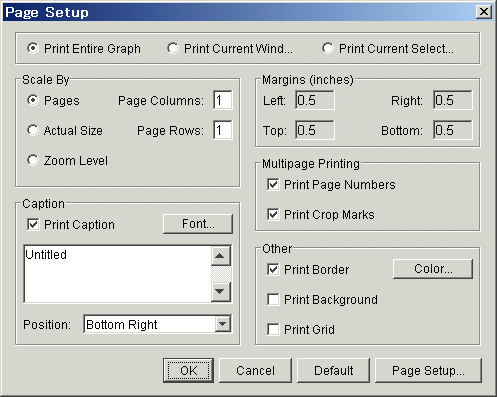Click the Default button
Image resolution: width=497 pixels, height=397 pixels.
pyautogui.click(x=333, y=370)
